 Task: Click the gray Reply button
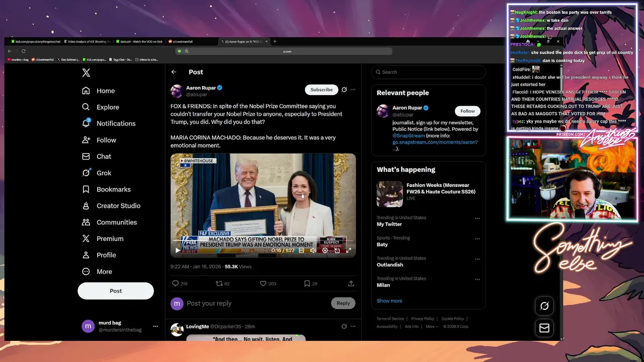[343, 303]
